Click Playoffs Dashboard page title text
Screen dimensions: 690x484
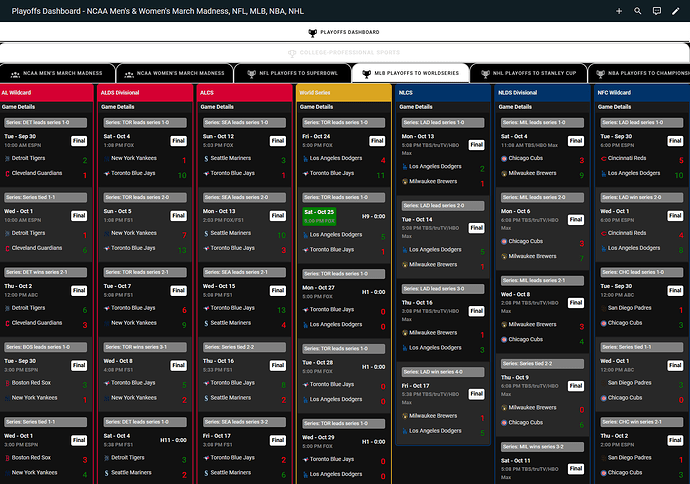tap(158, 11)
